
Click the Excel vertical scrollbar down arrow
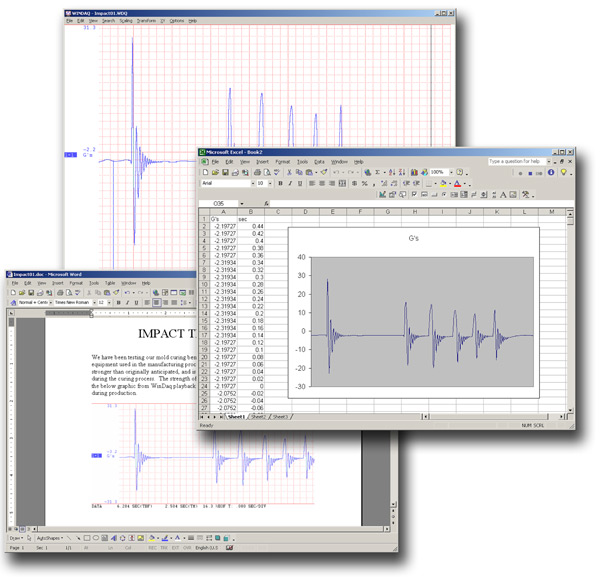click(x=570, y=410)
